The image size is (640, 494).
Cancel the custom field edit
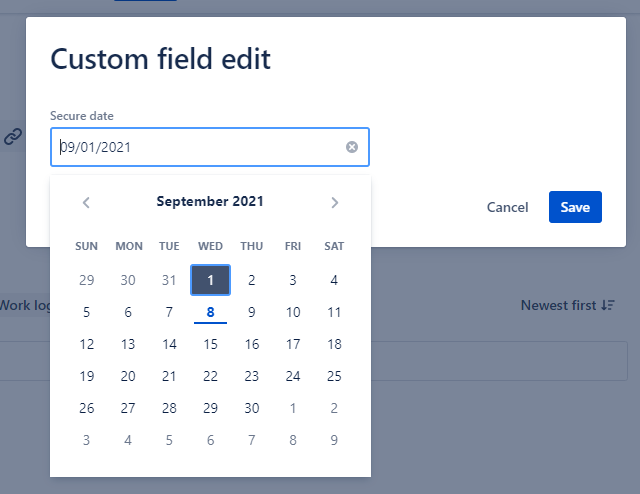click(507, 207)
